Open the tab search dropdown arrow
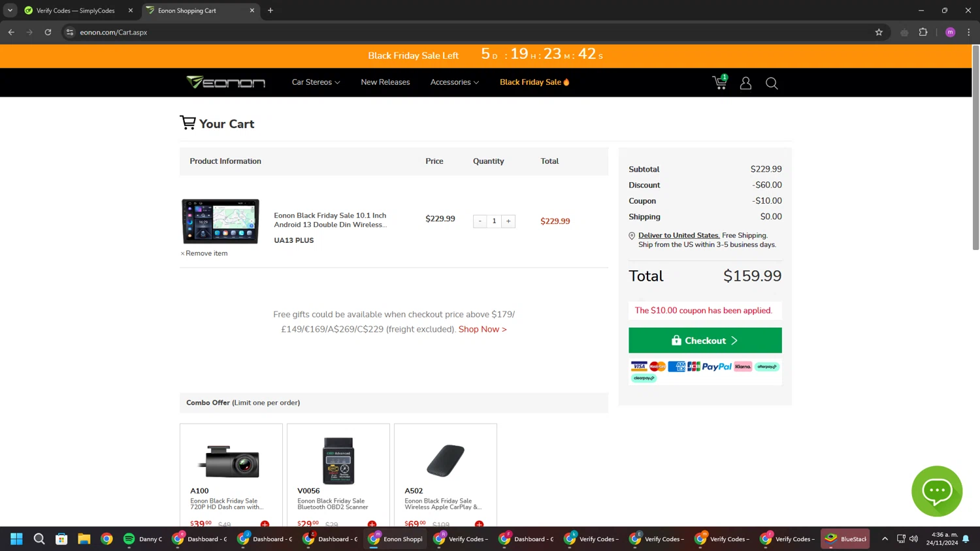Image resolution: width=980 pixels, height=551 pixels. click(10, 10)
